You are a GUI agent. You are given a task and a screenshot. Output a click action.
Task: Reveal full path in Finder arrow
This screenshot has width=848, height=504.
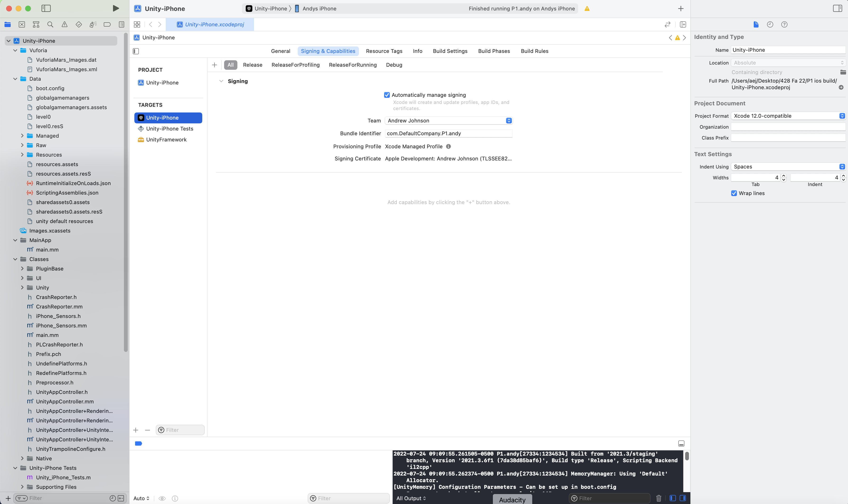coord(841,87)
